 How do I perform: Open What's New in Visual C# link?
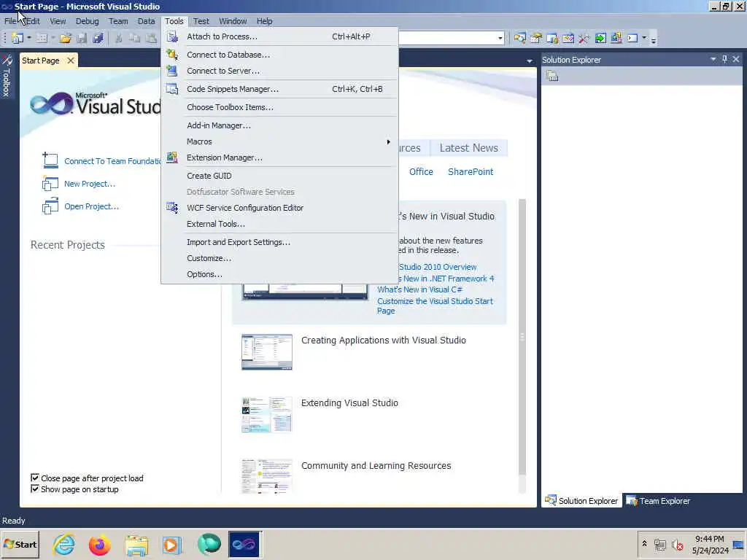point(419,289)
